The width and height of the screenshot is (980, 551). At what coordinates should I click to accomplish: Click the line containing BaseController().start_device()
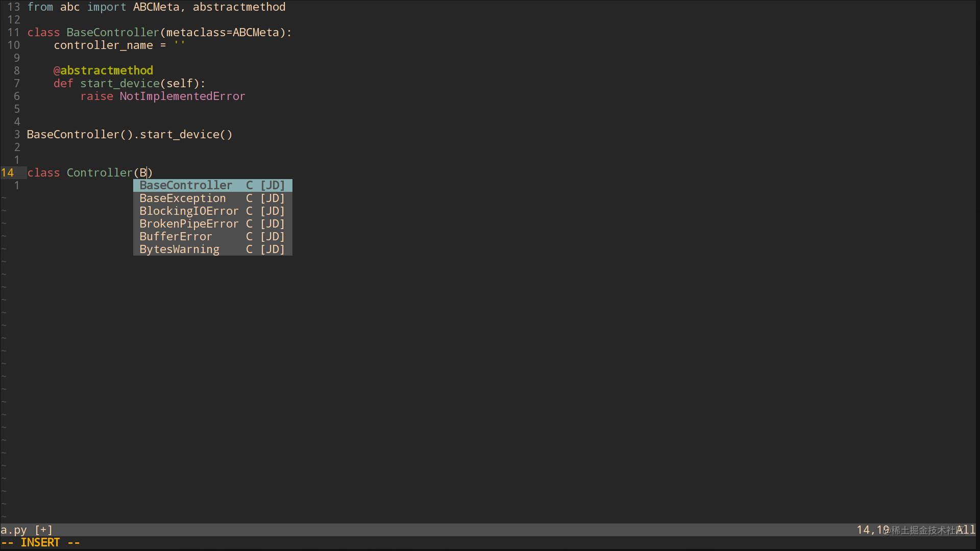129,134
